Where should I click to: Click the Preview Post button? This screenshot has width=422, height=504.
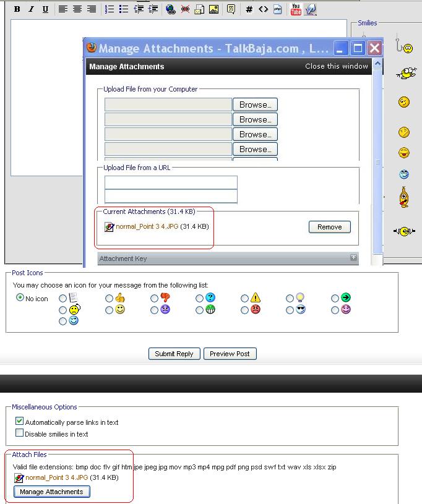(x=230, y=354)
